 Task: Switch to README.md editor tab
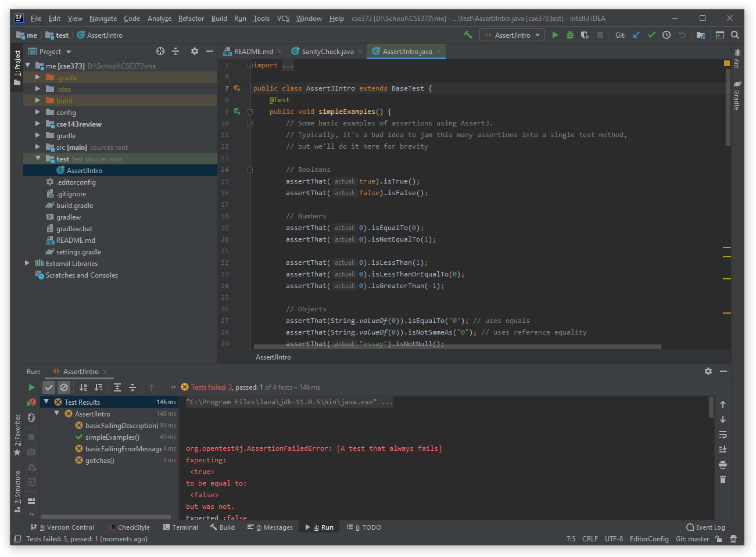(x=253, y=51)
